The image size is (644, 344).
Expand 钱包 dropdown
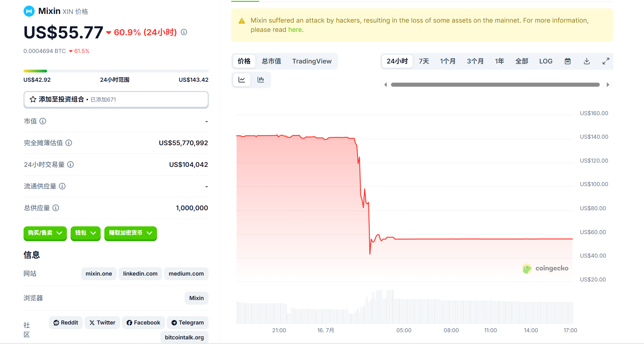tap(85, 233)
